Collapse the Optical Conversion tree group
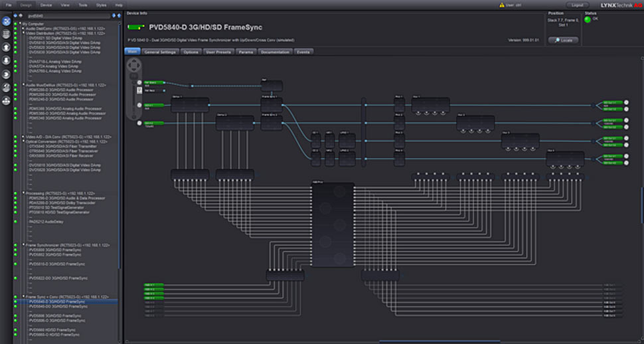The image size is (644, 344). 23,141
